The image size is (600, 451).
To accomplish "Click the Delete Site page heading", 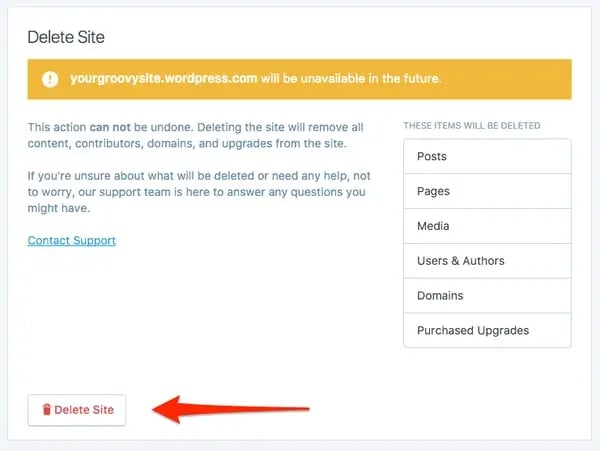I will (66, 38).
